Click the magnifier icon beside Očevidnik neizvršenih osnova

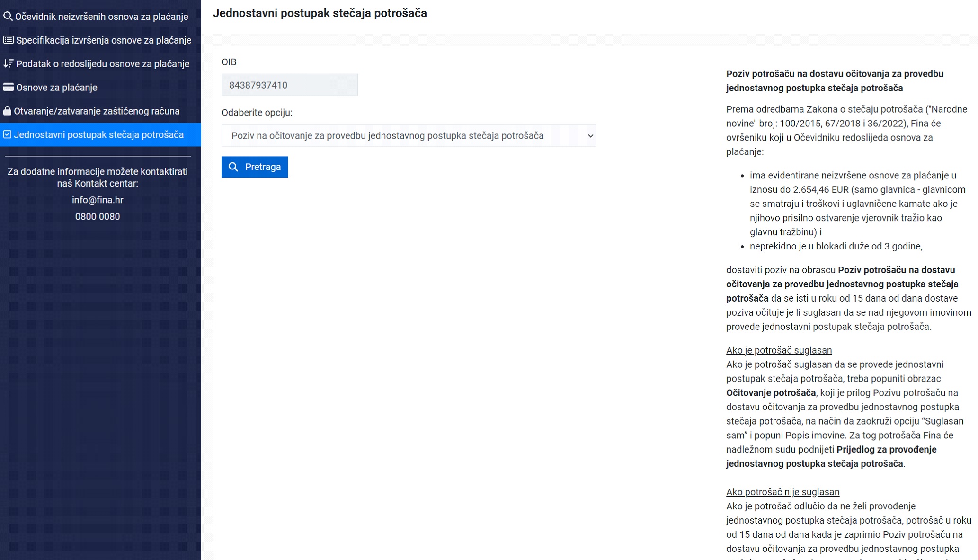click(8, 17)
